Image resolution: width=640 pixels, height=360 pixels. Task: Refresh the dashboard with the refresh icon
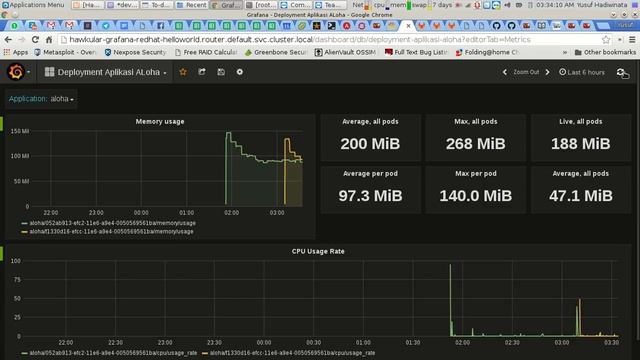[620, 72]
